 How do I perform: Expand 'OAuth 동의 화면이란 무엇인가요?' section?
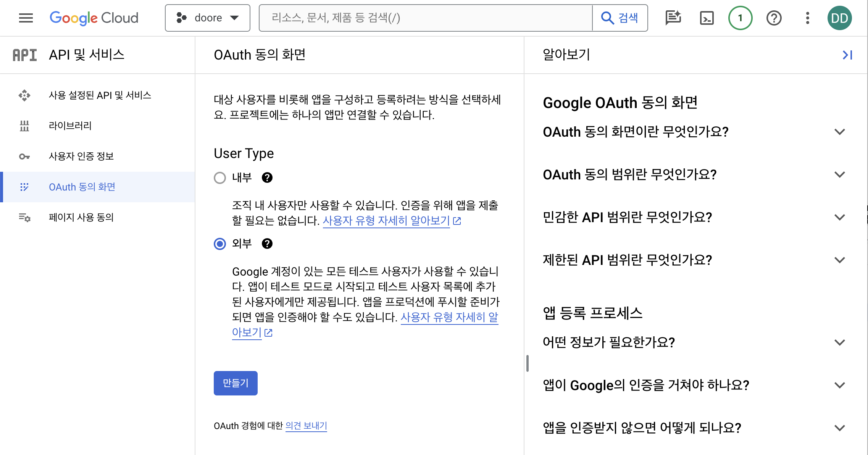839,132
